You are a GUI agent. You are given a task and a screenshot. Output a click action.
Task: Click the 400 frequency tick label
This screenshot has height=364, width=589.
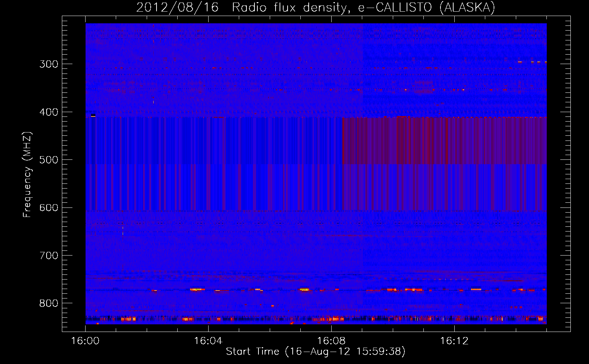[x=49, y=112]
